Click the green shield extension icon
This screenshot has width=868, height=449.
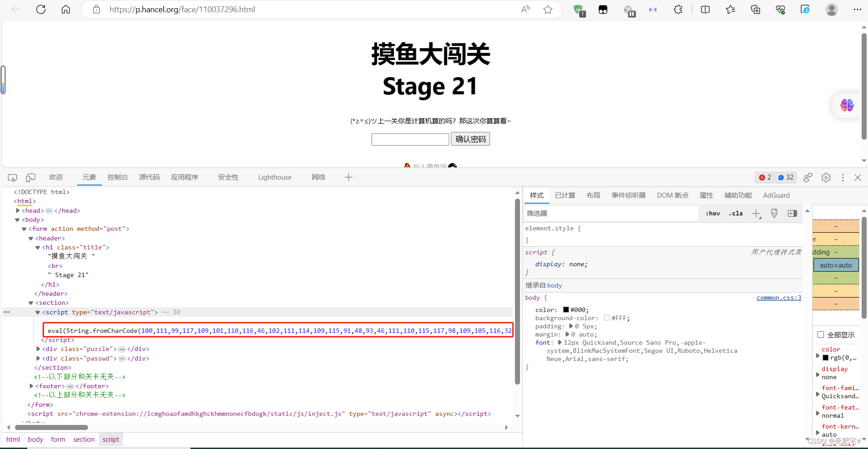[x=579, y=10]
